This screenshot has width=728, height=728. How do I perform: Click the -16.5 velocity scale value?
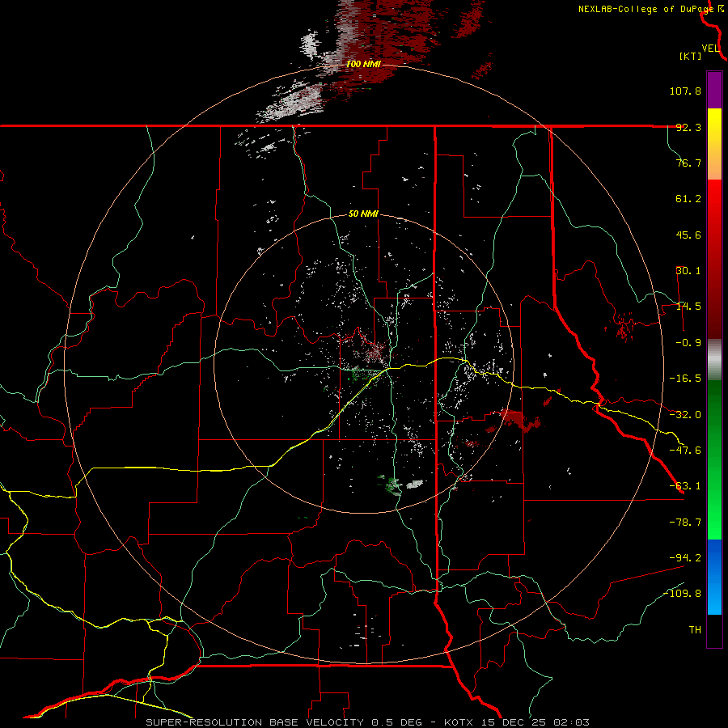pos(685,379)
